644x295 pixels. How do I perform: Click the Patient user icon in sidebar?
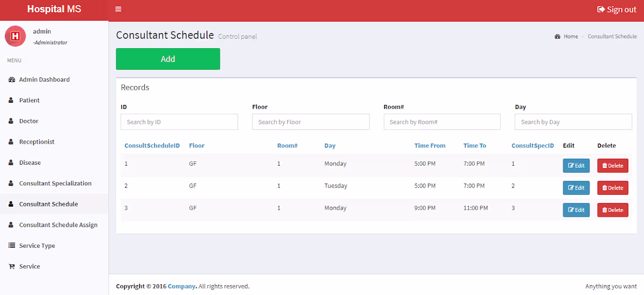pyautogui.click(x=11, y=100)
